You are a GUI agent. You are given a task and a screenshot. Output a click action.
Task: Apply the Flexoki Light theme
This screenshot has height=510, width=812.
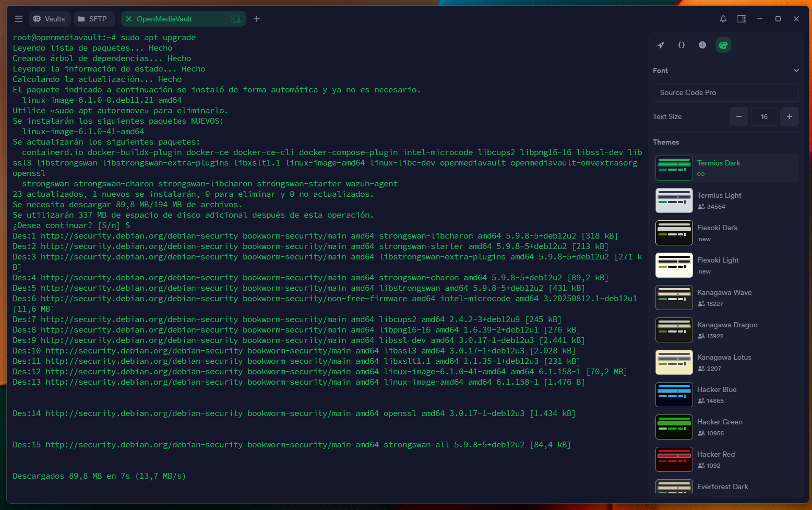[x=725, y=265]
